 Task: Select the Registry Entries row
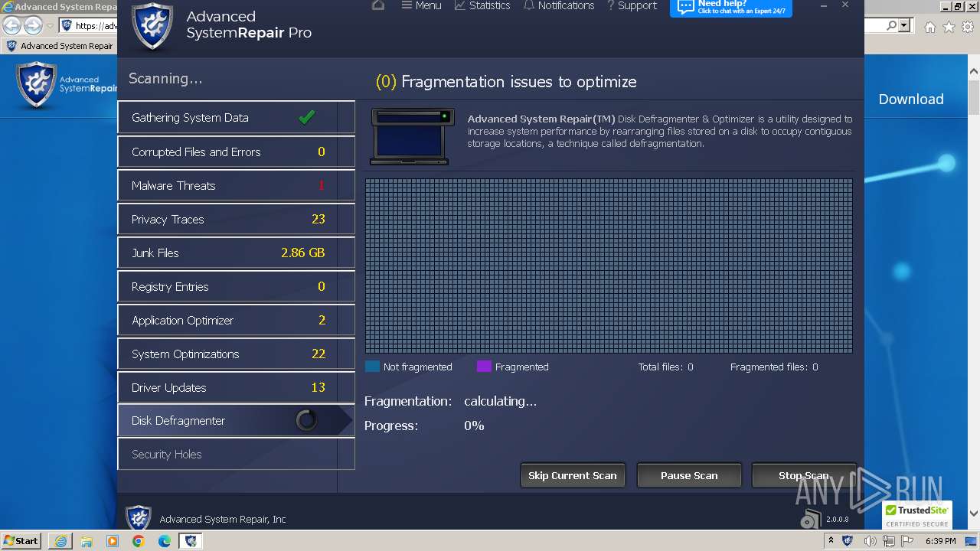click(x=236, y=286)
